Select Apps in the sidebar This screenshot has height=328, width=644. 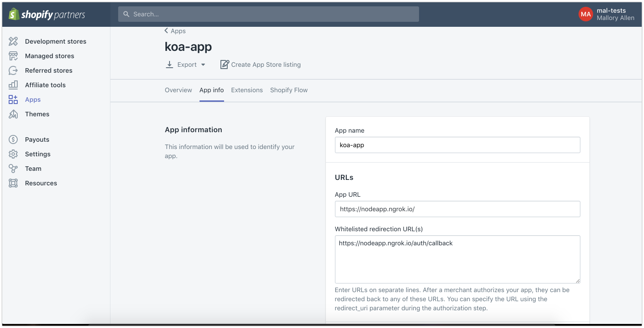click(x=33, y=99)
